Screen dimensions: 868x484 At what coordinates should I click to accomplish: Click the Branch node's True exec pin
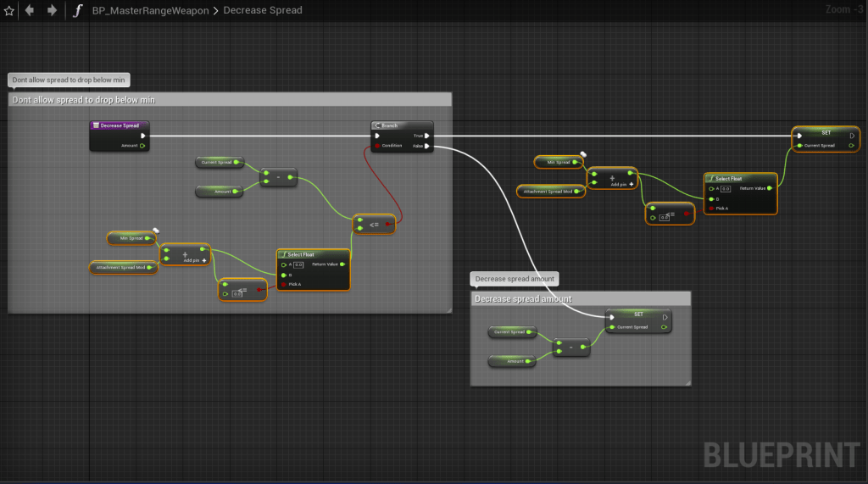tap(427, 135)
